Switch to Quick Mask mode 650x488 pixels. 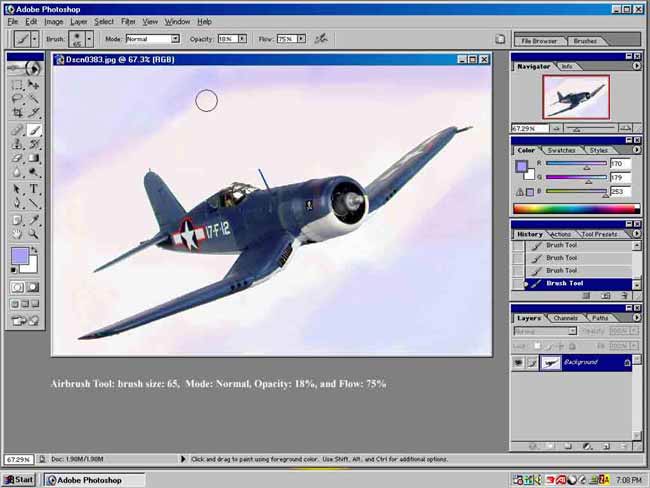click(33, 287)
